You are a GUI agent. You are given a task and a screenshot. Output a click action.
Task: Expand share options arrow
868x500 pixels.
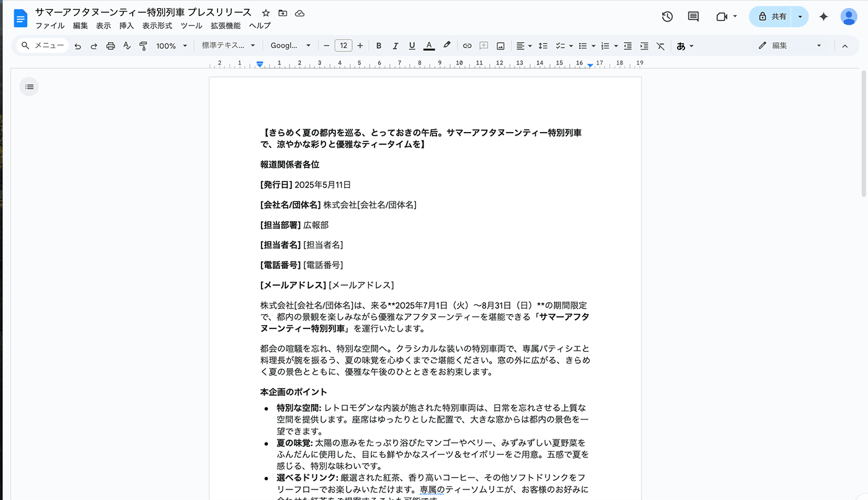[x=800, y=17]
